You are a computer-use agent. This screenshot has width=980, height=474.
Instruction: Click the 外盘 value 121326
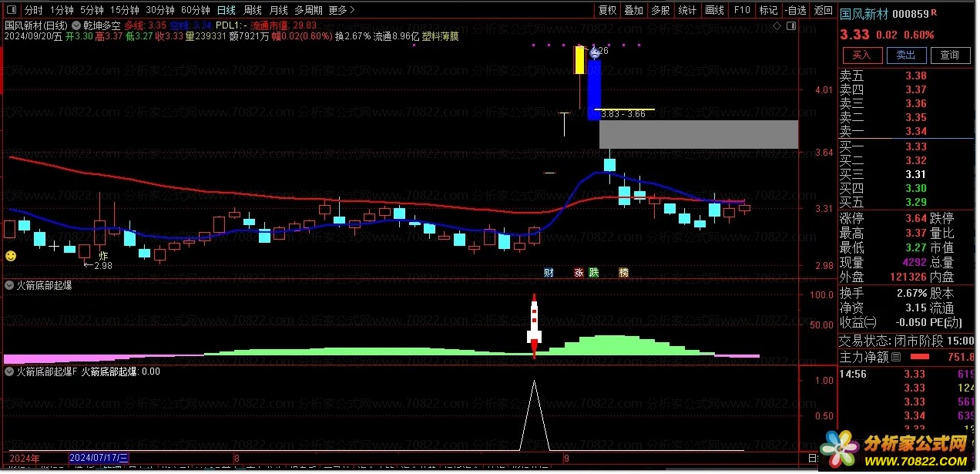[908, 277]
